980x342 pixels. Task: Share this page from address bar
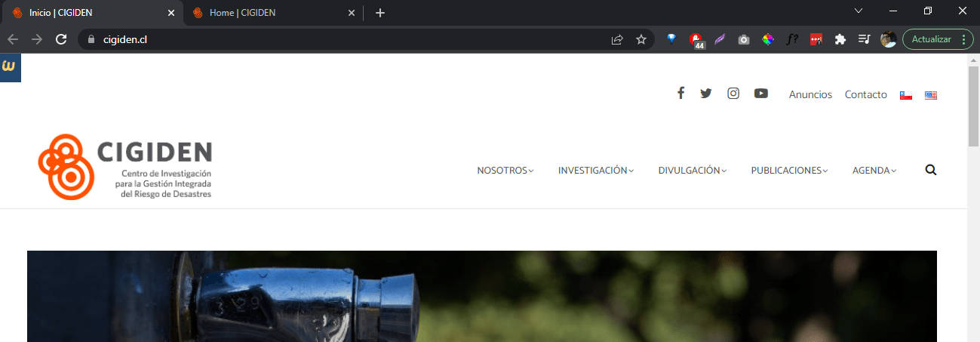tap(617, 39)
